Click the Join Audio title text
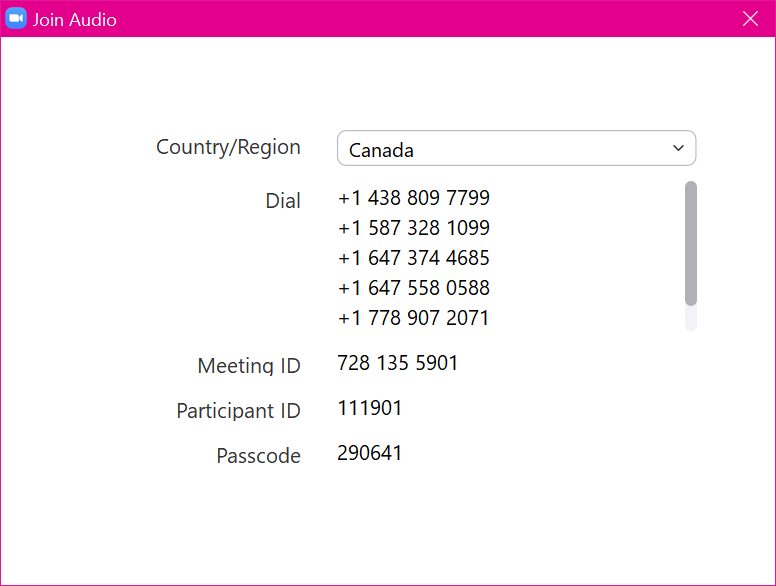The image size is (776, 586). click(x=75, y=20)
